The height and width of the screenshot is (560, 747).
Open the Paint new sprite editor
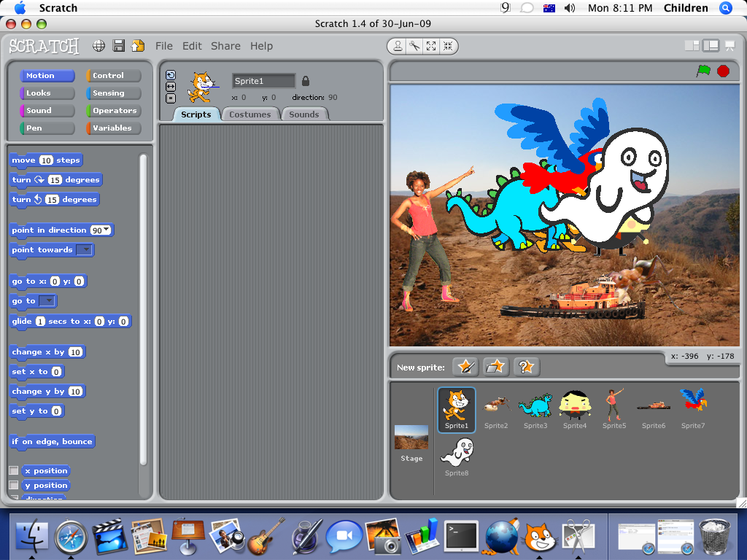click(x=466, y=367)
